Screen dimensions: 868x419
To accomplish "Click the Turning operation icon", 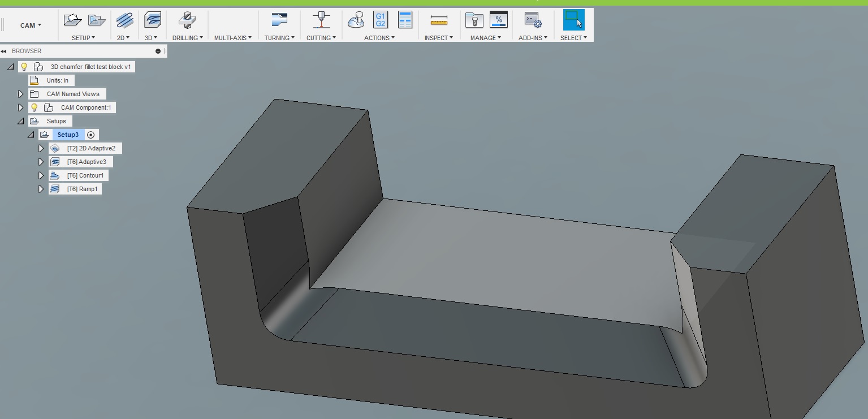I will (279, 20).
